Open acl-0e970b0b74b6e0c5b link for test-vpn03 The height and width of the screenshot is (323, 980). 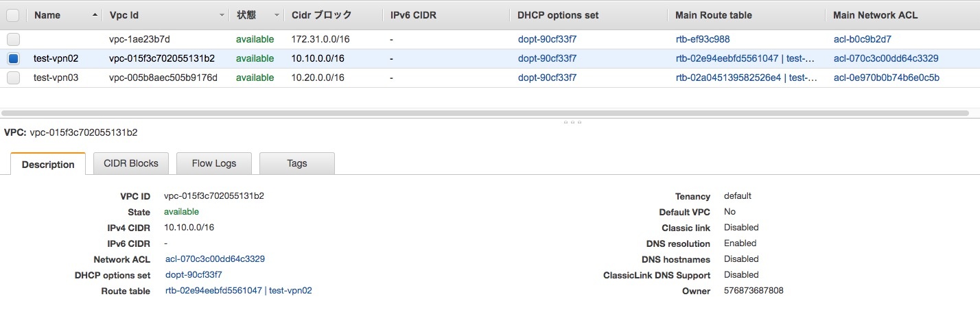point(886,77)
